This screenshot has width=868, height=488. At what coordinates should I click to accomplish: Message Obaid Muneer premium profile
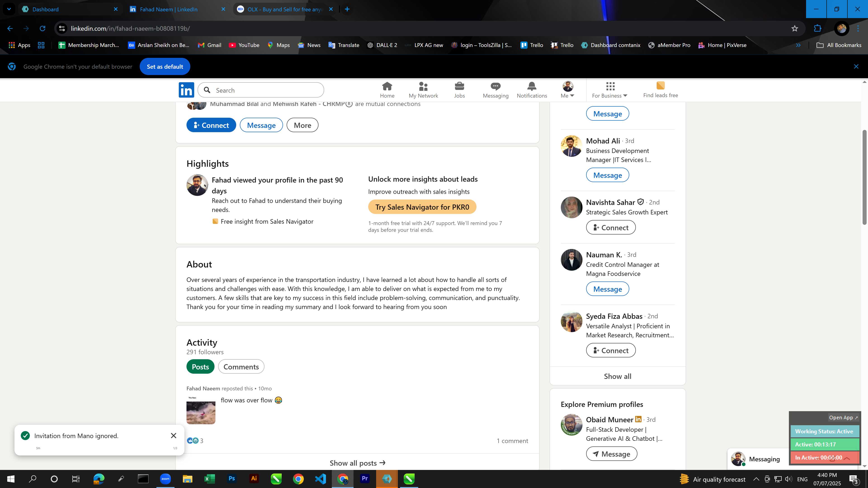click(611, 454)
